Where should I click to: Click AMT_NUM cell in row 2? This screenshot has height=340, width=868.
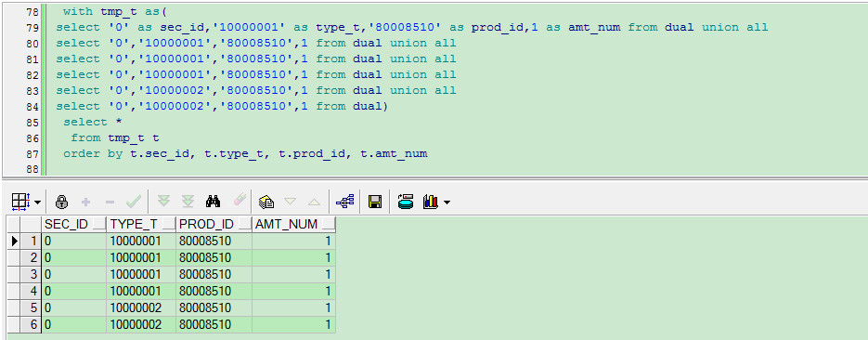click(293, 257)
